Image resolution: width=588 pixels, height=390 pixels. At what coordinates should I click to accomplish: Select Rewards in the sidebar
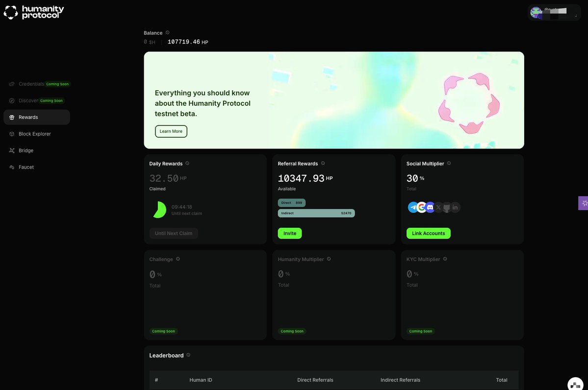click(x=37, y=117)
